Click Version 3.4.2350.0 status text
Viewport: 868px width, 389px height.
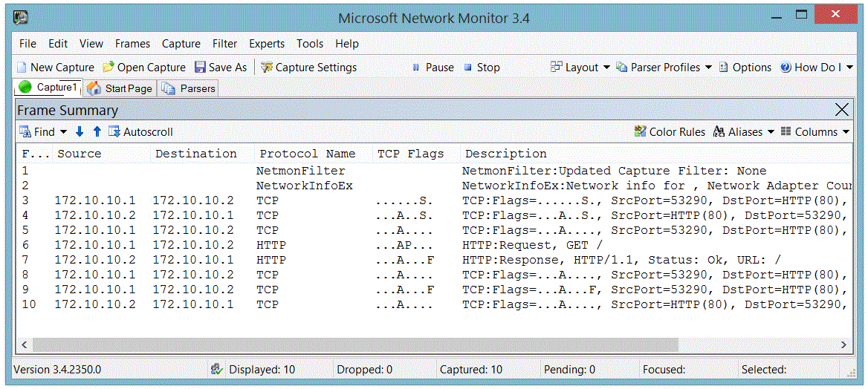57,370
